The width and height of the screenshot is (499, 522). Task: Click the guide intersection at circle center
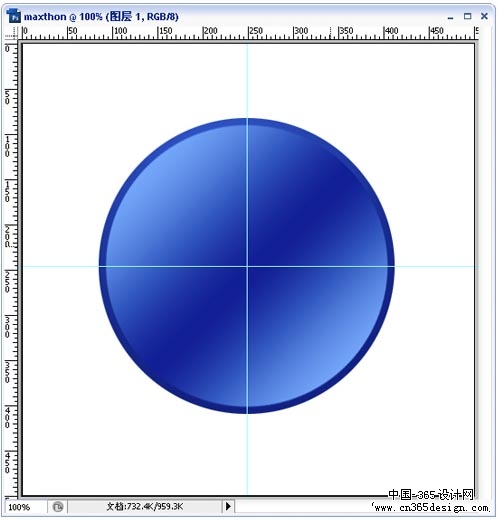tap(247, 266)
